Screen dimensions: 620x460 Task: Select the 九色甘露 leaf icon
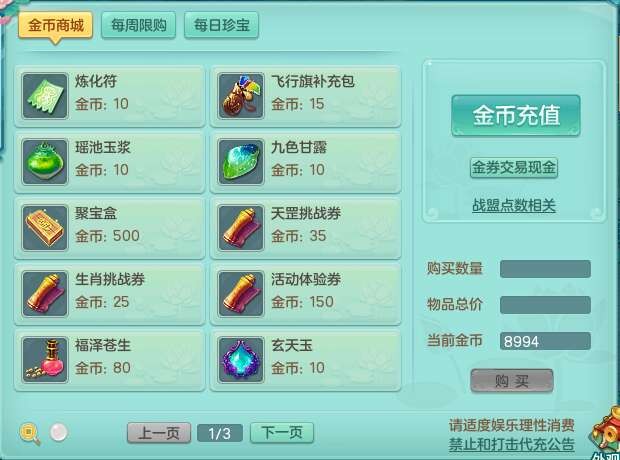coord(241,162)
